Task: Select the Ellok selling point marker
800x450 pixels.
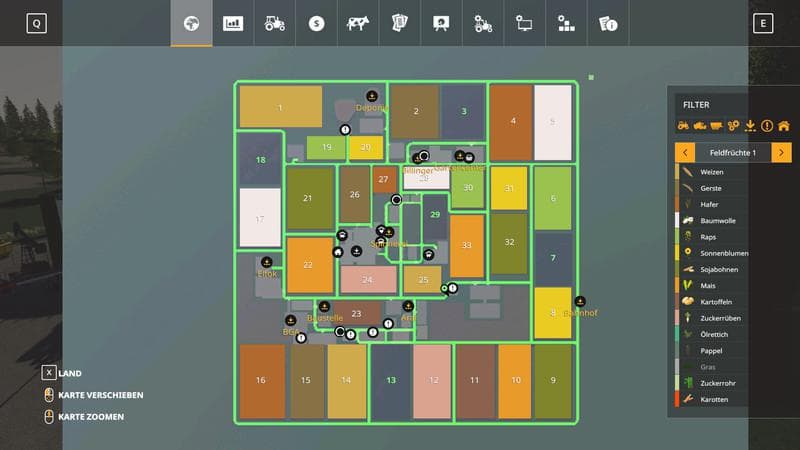Action: click(266, 262)
